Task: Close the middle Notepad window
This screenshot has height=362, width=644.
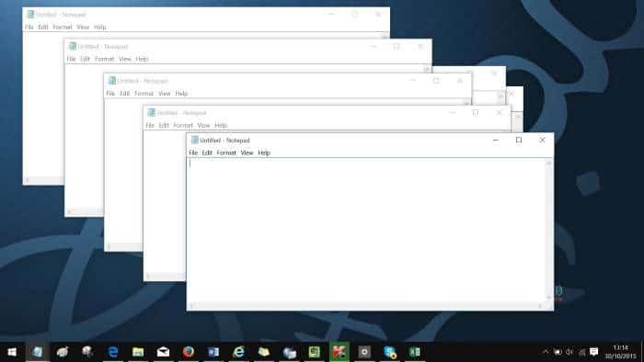Action: coord(460,81)
